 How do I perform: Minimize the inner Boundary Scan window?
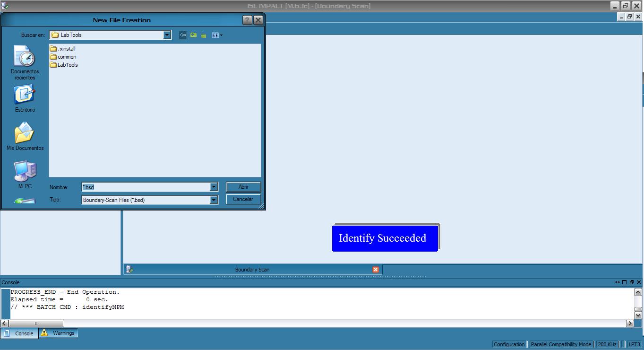[621, 17]
